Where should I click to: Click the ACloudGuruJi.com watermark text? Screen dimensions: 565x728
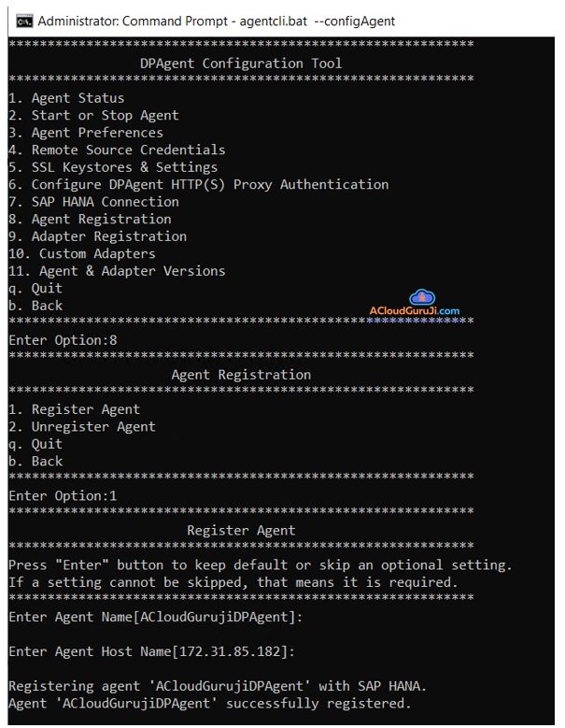coord(414,310)
